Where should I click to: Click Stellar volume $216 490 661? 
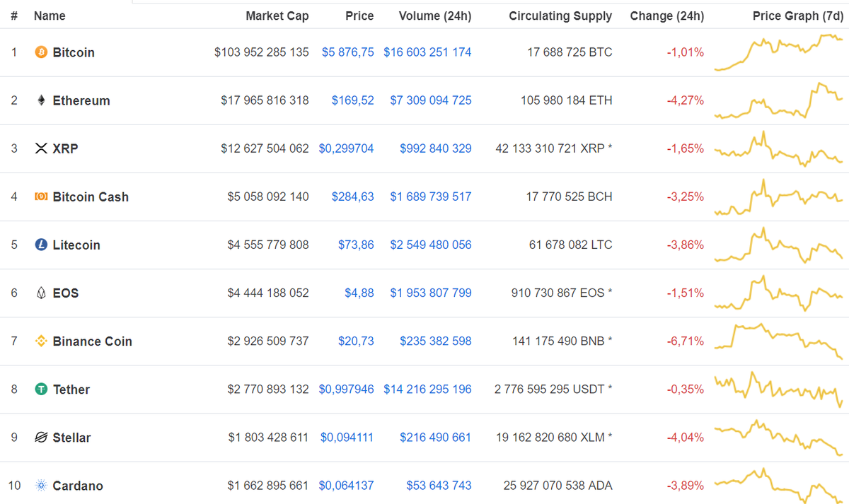click(x=436, y=438)
